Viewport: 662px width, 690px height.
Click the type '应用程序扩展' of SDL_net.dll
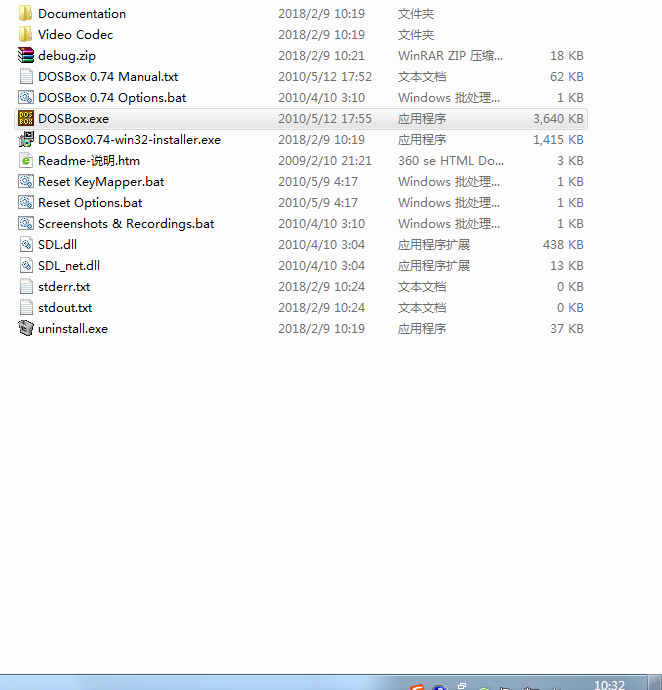(434, 266)
